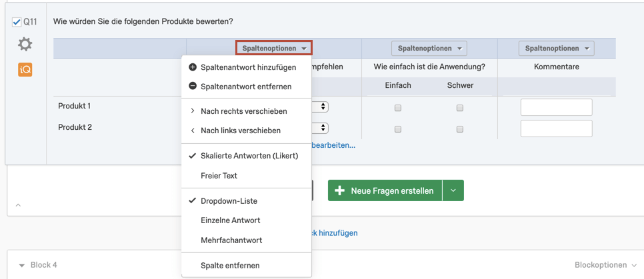
Task: Choose Spaltenantwort hinzufügen in menu
Action: tap(247, 67)
